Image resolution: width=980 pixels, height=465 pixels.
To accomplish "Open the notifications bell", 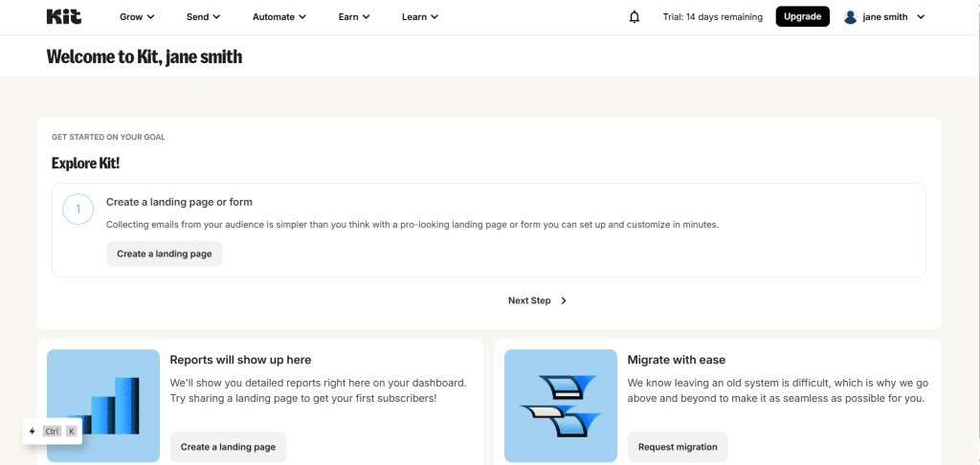I will pyautogui.click(x=635, y=16).
